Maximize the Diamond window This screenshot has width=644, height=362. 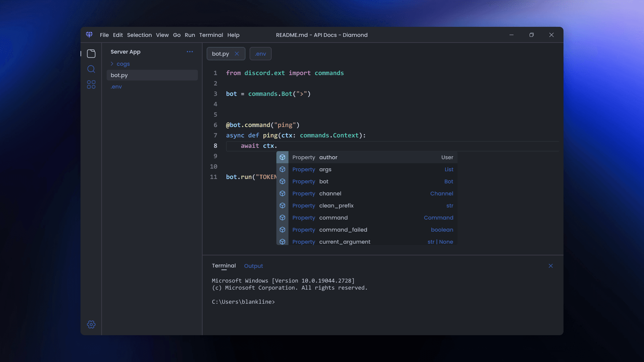(x=532, y=35)
